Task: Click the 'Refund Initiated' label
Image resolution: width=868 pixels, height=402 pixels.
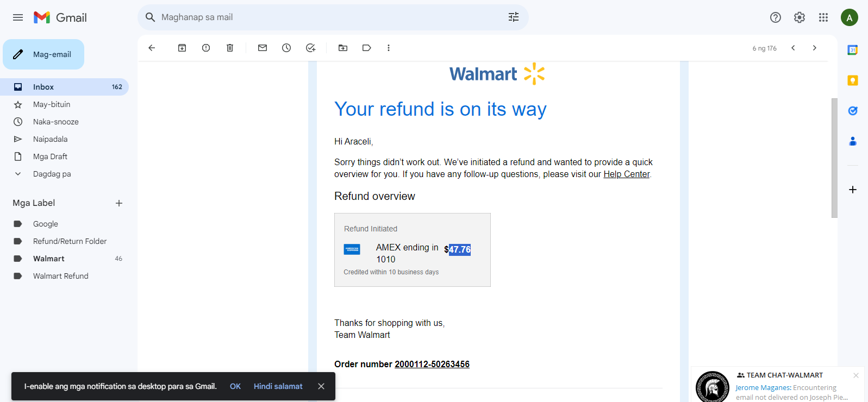Action: 371,229
